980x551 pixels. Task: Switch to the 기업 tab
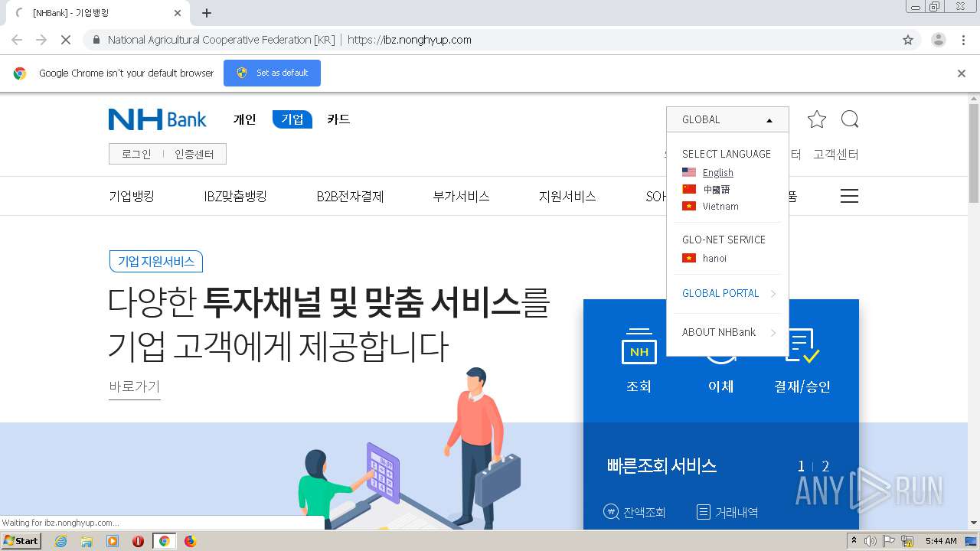(x=292, y=119)
